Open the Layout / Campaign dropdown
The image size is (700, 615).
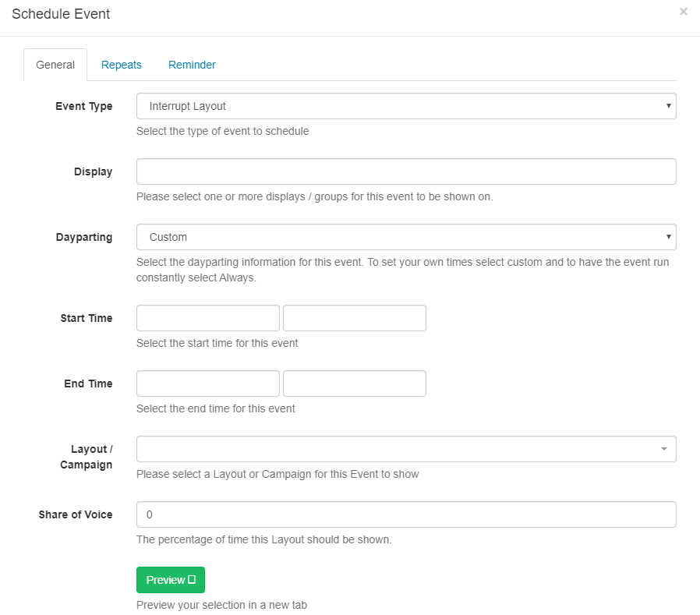click(398, 449)
